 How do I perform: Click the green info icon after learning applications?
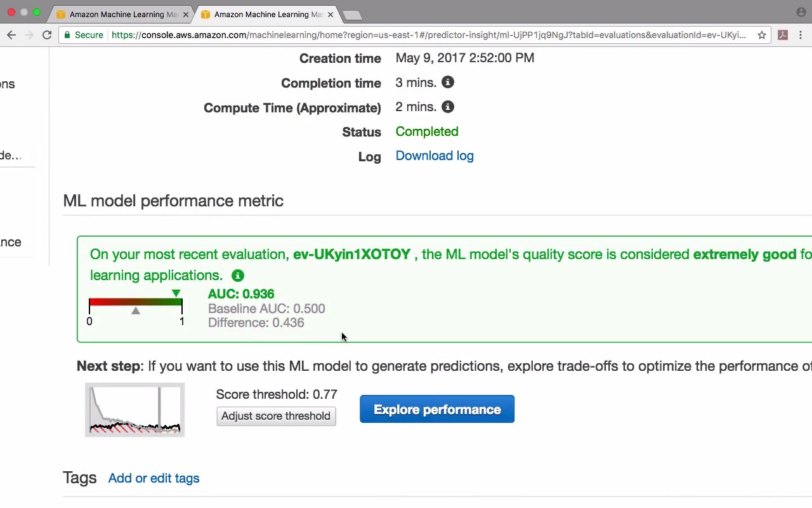coord(238,276)
